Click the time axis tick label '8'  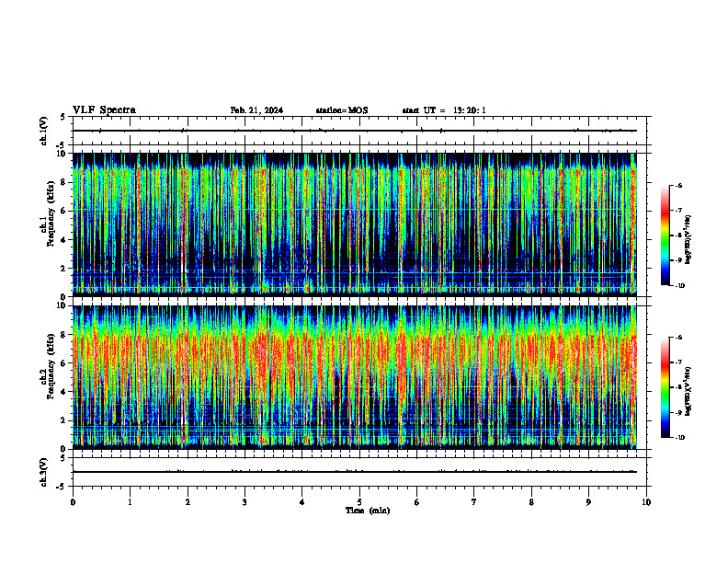[531, 502]
